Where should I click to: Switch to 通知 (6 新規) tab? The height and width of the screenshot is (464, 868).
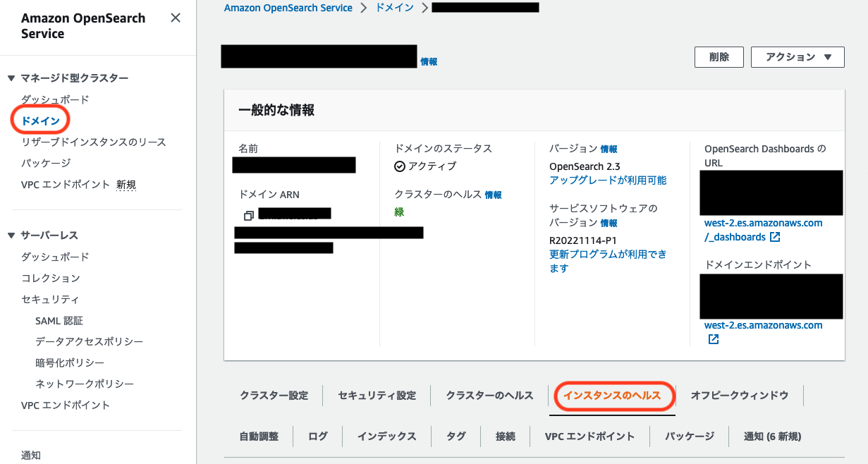pos(773,436)
